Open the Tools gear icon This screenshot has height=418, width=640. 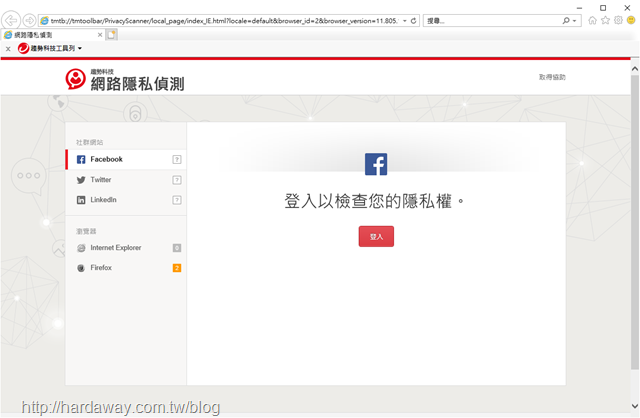(x=618, y=20)
